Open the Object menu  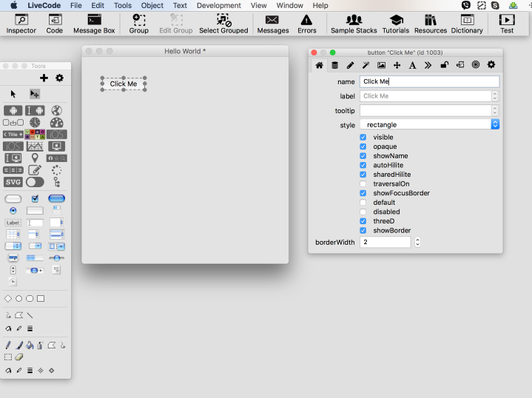(152, 5)
